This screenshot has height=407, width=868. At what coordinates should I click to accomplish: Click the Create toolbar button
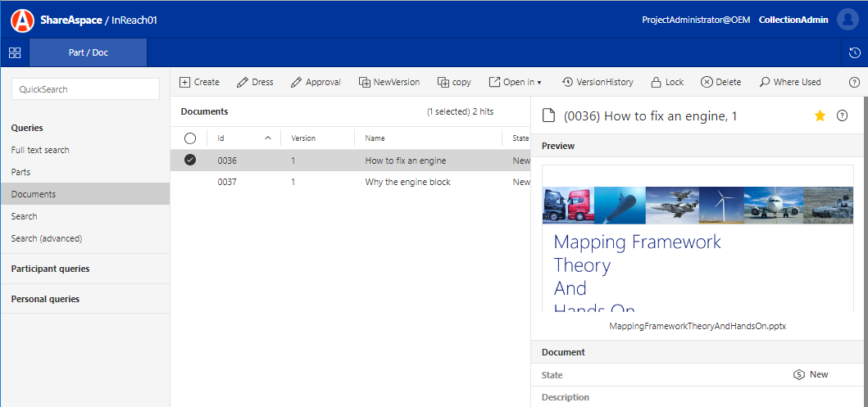pyautogui.click(x=199, y=82)
